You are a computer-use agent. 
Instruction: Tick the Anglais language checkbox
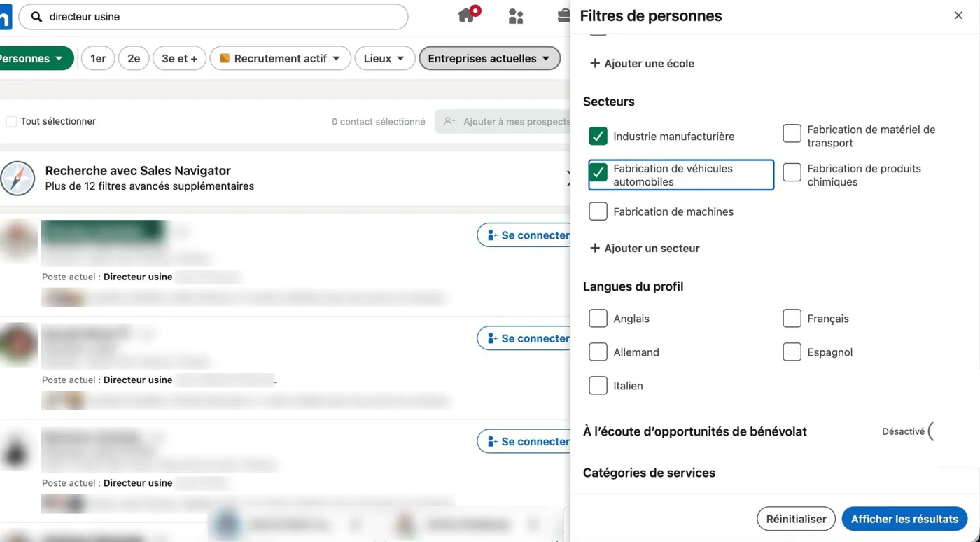tap(598, 318)
